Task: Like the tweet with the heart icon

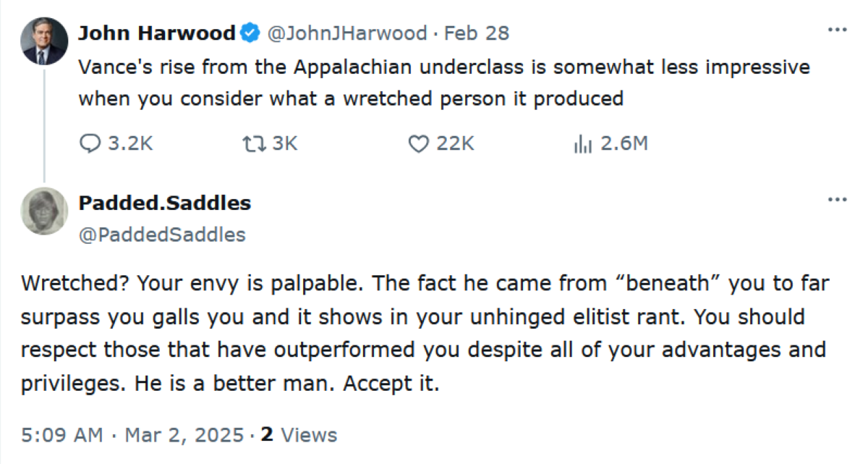Action: click(x=420, y=144)
